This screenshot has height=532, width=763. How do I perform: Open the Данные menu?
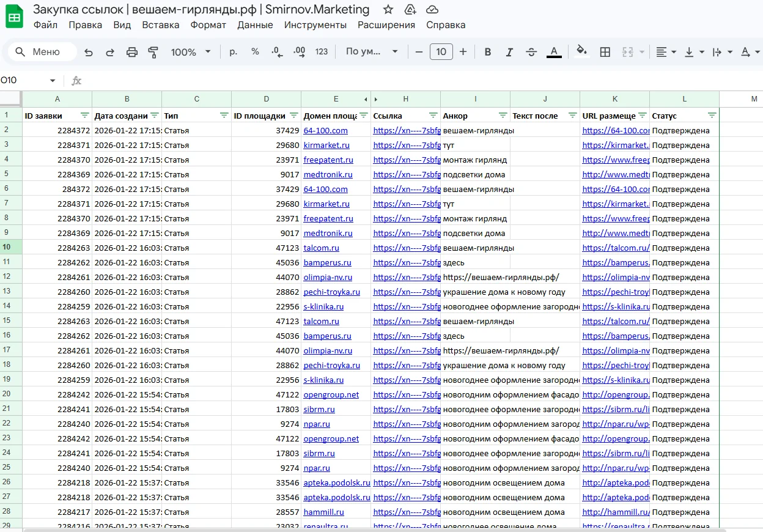point(255,25)
